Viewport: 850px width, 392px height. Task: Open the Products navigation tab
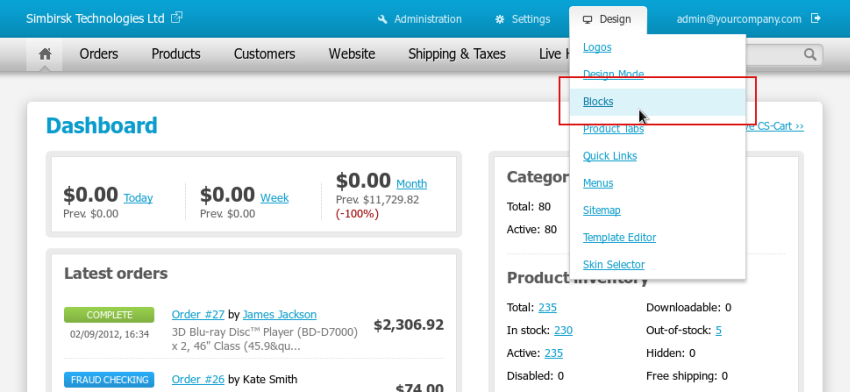(x=176, y=54)
